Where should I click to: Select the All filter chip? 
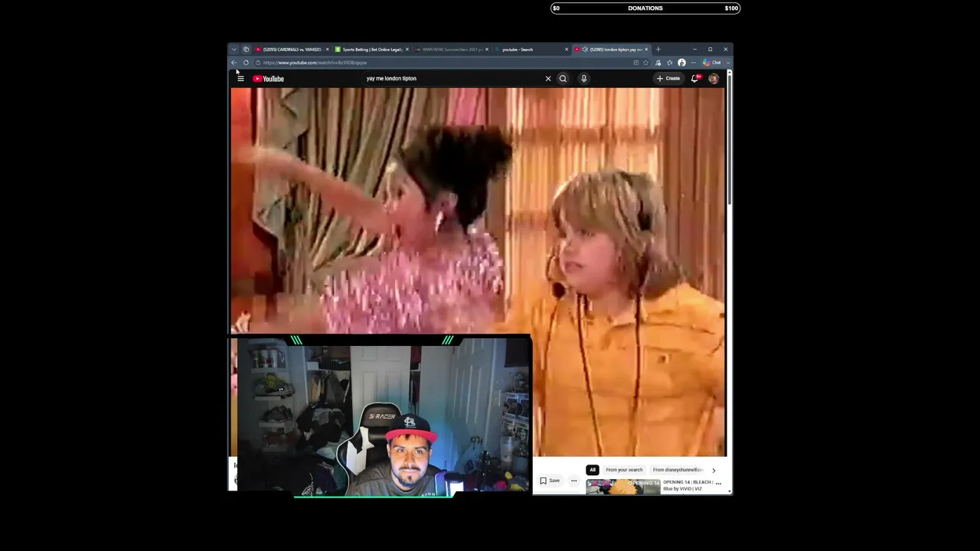point(593,470)
